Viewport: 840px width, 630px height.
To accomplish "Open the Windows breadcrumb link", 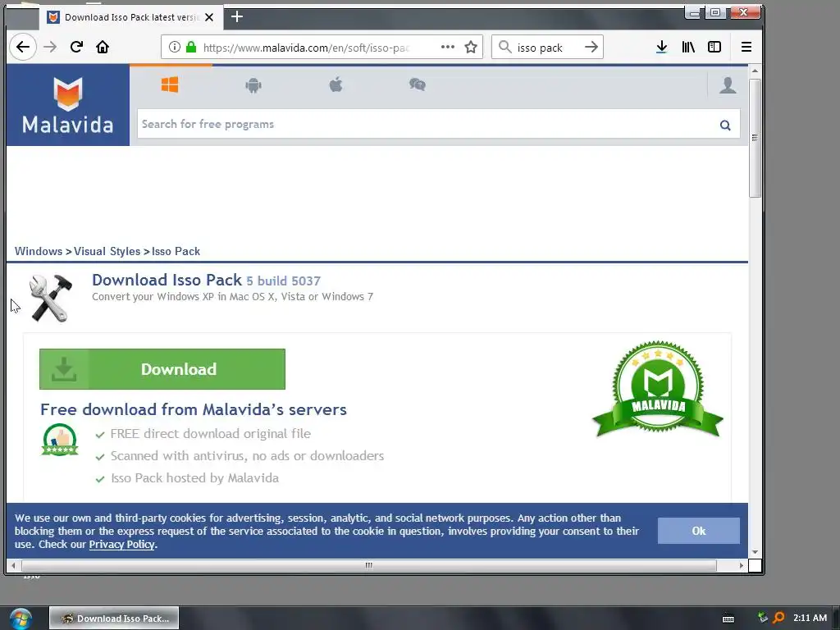I will (39, 251).
